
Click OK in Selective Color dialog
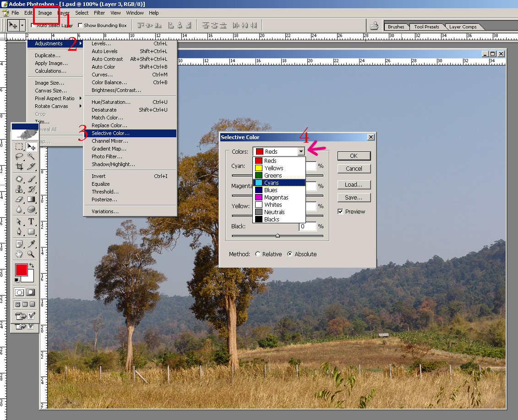click(x=354, y=156)
